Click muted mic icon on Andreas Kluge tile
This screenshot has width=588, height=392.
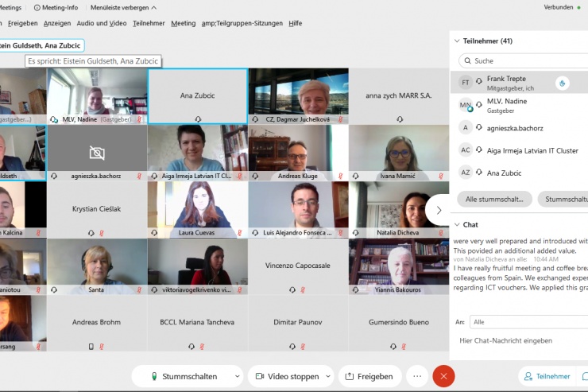pos(340,176)
